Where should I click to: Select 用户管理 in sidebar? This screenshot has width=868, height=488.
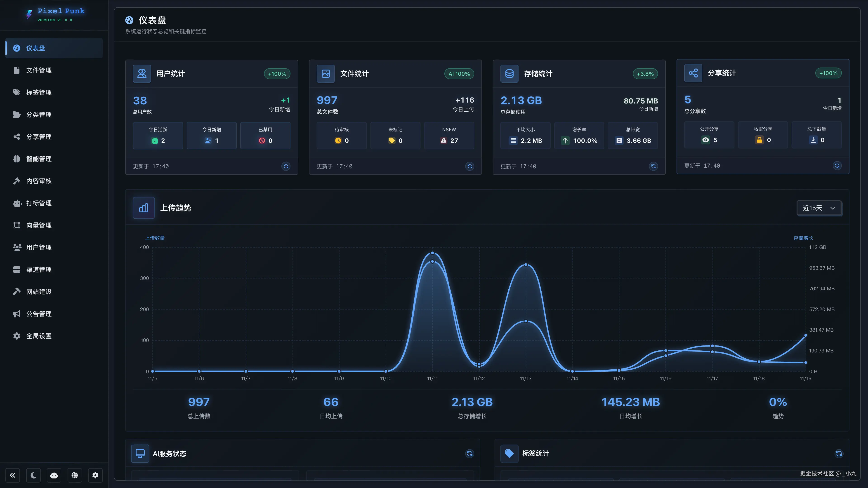pos(39,248)
